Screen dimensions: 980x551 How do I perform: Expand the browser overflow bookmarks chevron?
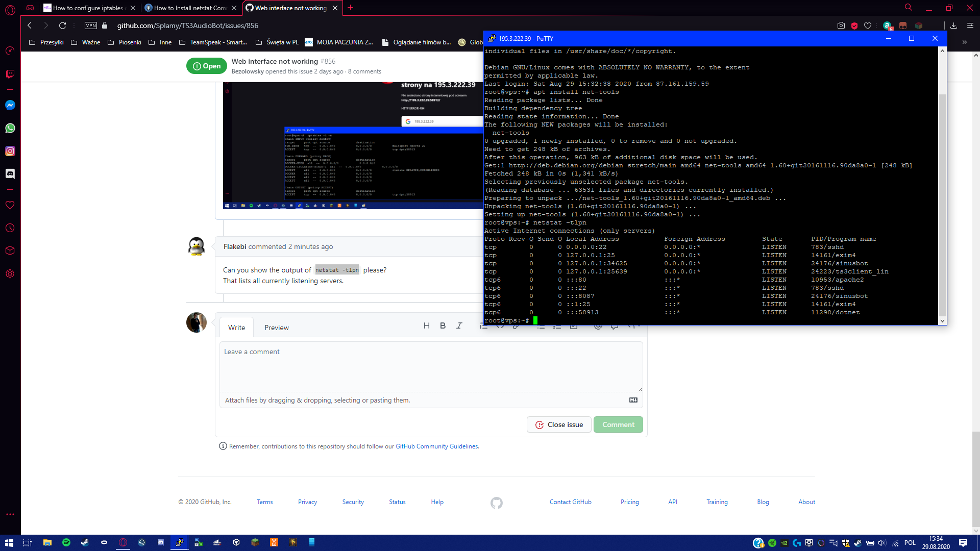point(965,42)
